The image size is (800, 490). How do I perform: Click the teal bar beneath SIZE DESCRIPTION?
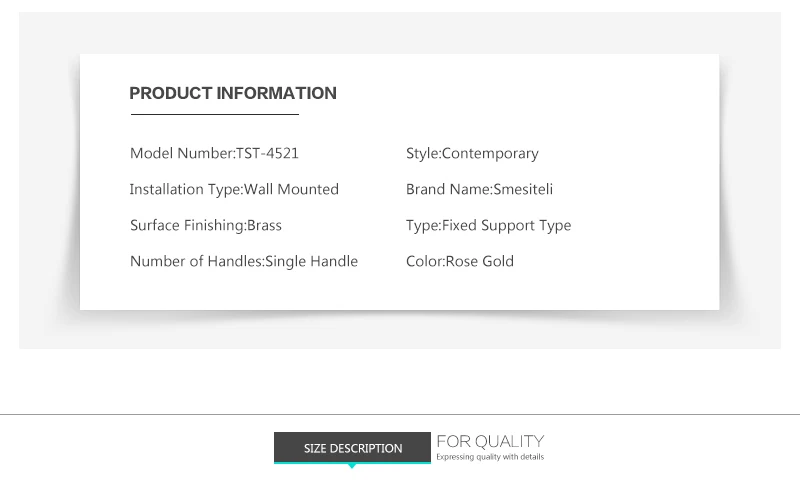point(352,462)
